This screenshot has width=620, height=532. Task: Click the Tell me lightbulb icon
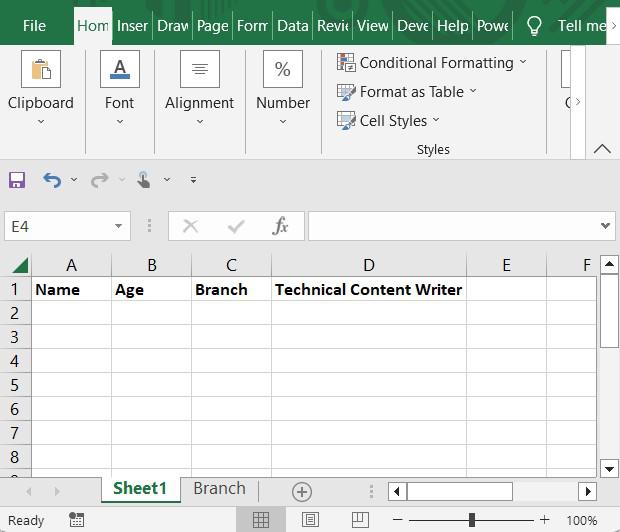pyautogui.click(x=534, y=26)
